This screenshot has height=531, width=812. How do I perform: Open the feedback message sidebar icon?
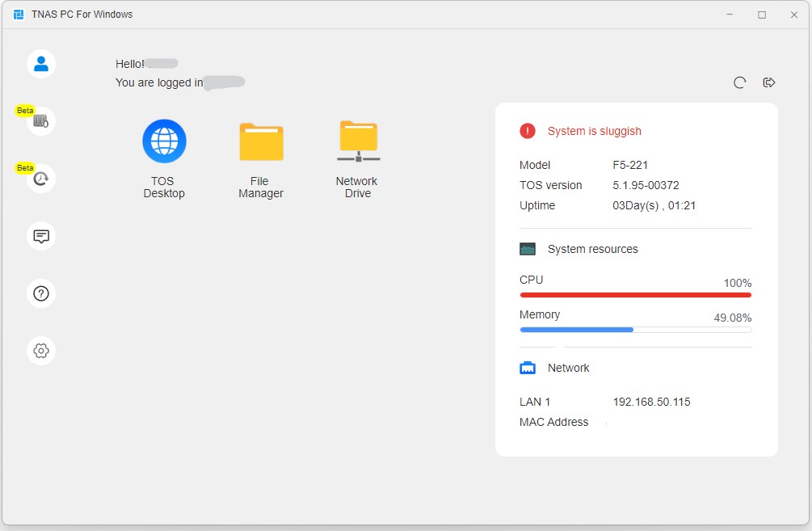41,236
